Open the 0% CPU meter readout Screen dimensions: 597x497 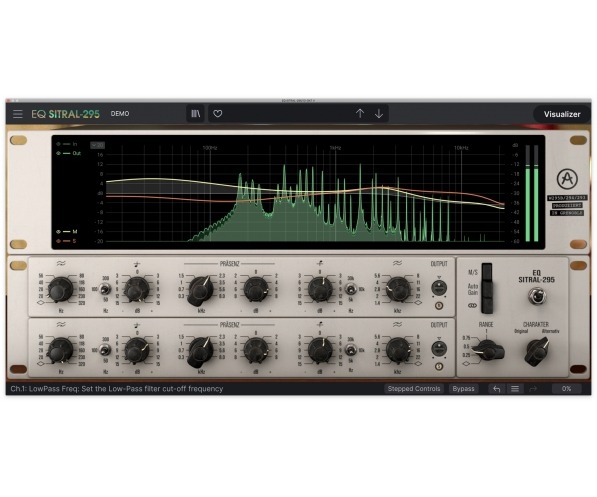[x=566, y=389]
